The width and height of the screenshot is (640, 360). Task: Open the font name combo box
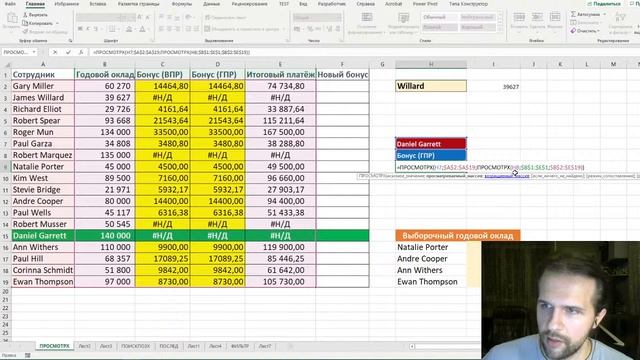(x=98, y=18)
